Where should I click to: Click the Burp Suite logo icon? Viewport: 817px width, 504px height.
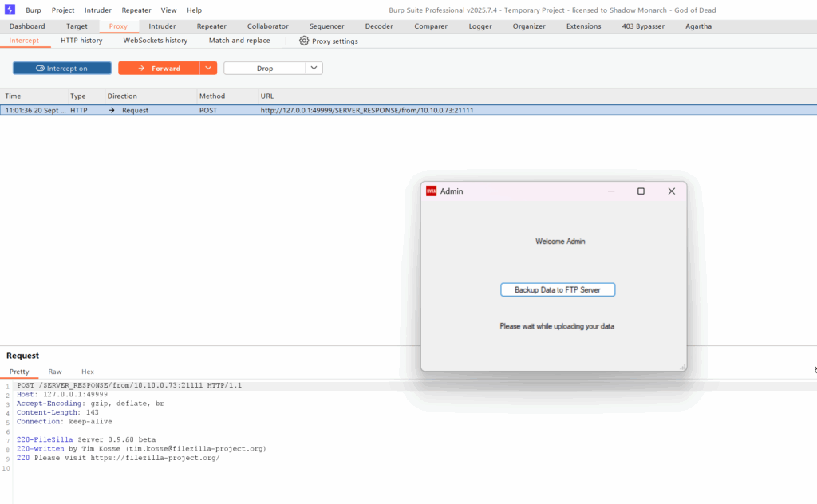tap(10, 10)
